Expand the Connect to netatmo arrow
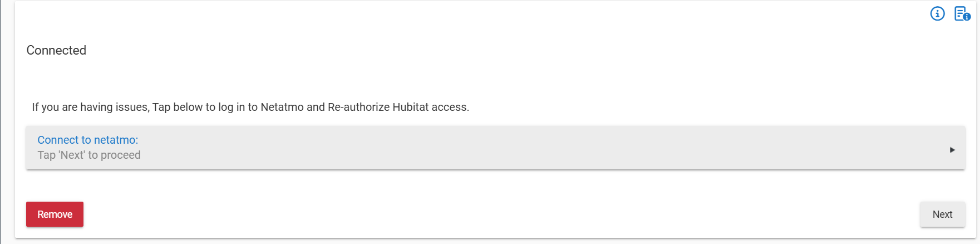Image resolution: width=980 pixels, height=244 pixels. [952, 149]
